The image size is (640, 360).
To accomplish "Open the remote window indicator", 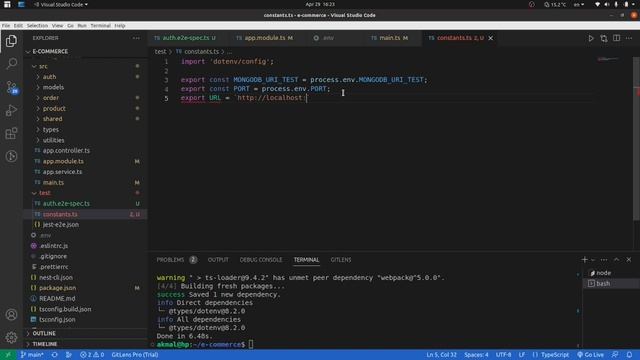I will (x=8, y=355).
